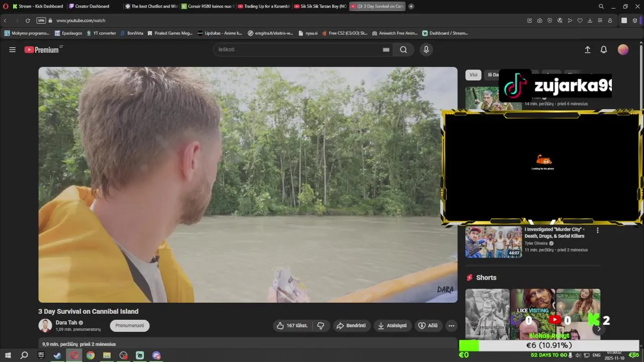The height and width of the screenshot is (362, 644).
Task: Open more actions three-dot menu
Action: coord(451,326)
